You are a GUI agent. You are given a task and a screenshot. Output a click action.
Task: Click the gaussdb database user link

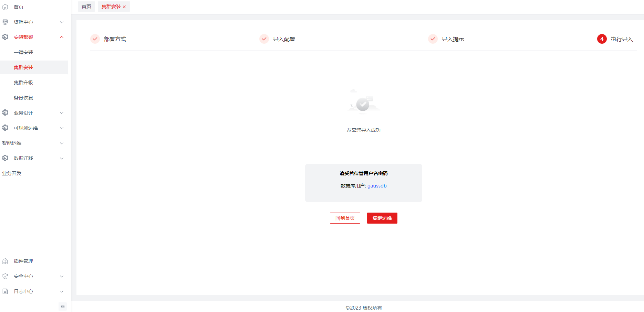point(377,186)
